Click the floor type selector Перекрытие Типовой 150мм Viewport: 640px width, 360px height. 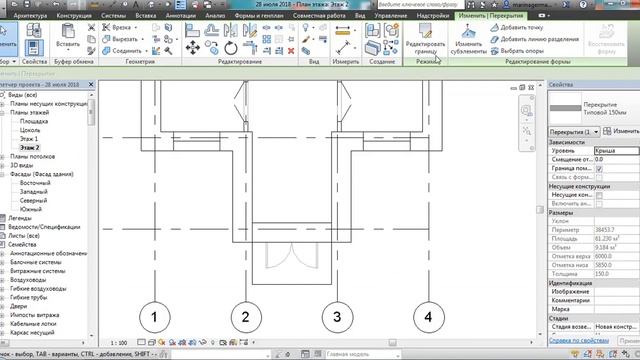[593, 108]
